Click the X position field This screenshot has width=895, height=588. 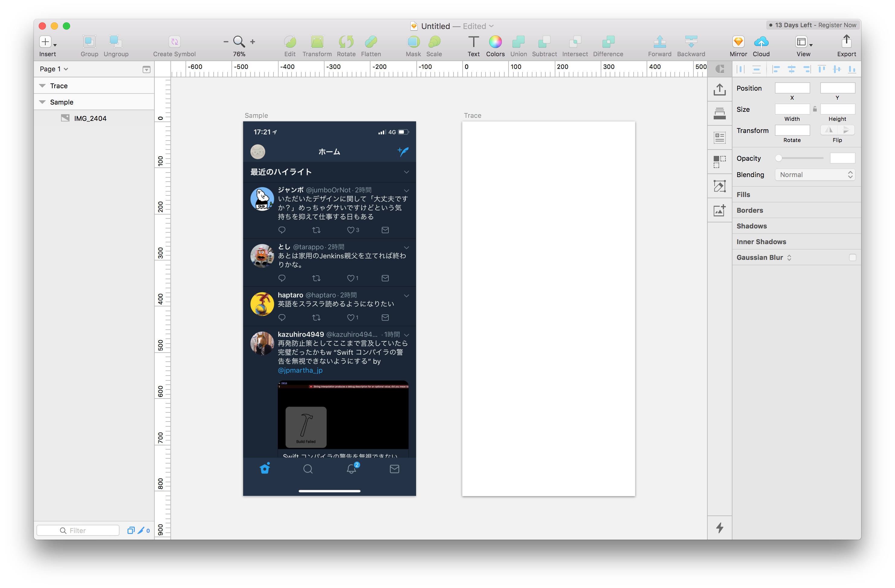(x=792, y=88)
